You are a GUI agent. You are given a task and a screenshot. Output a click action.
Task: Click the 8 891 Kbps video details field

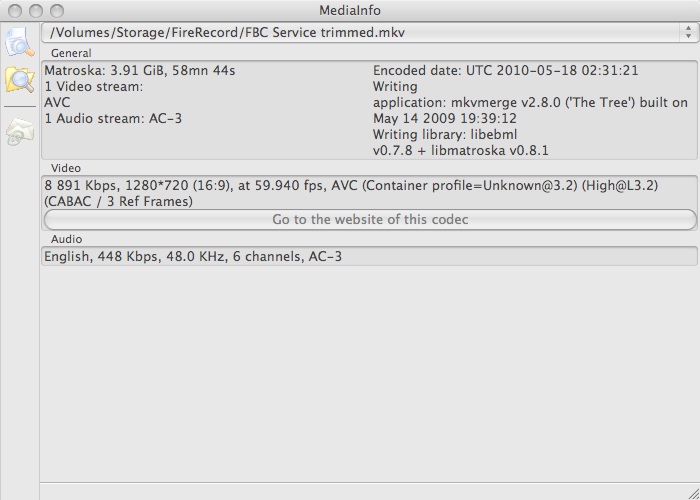pyautogui.click(x=369, y=193)
